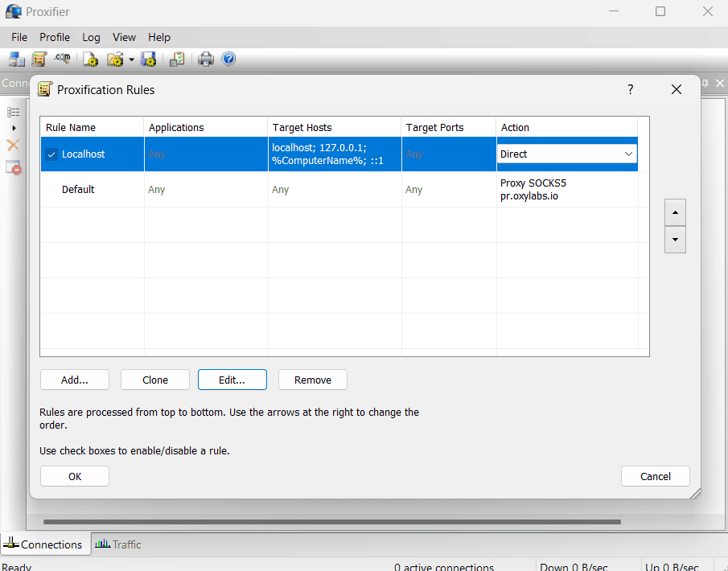
Task: Create a new profile with the page-gear icon
Action: pyautogui.click(x=91, y=59)
